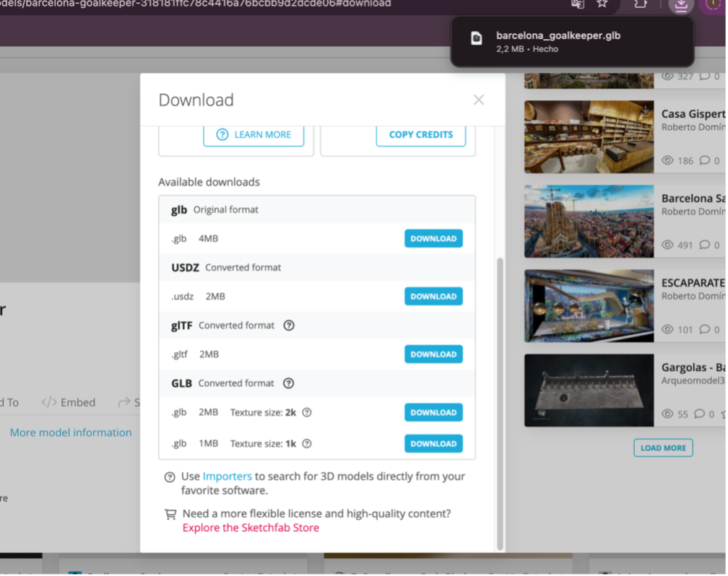Click the Extensions puzzle-piece icon

(x=639, y=6)
